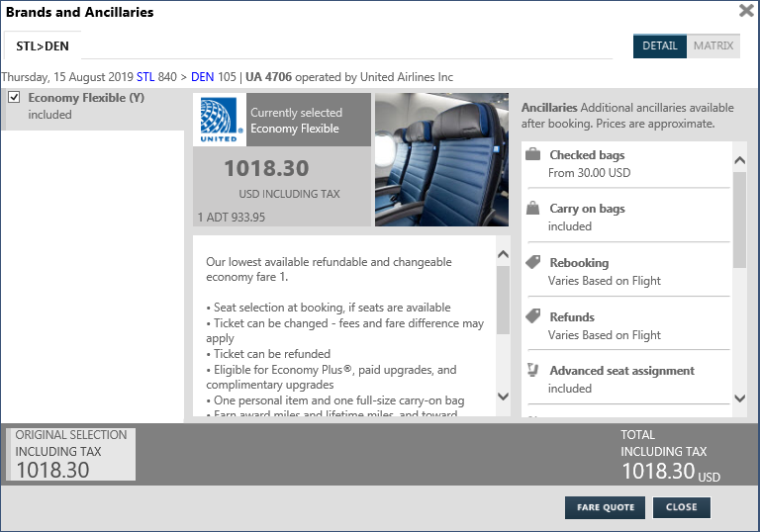760x532 pixels.
Task: Click the total including tax 1018.30 USD amount
Action: pyautogui.click(x=671, y=472)
